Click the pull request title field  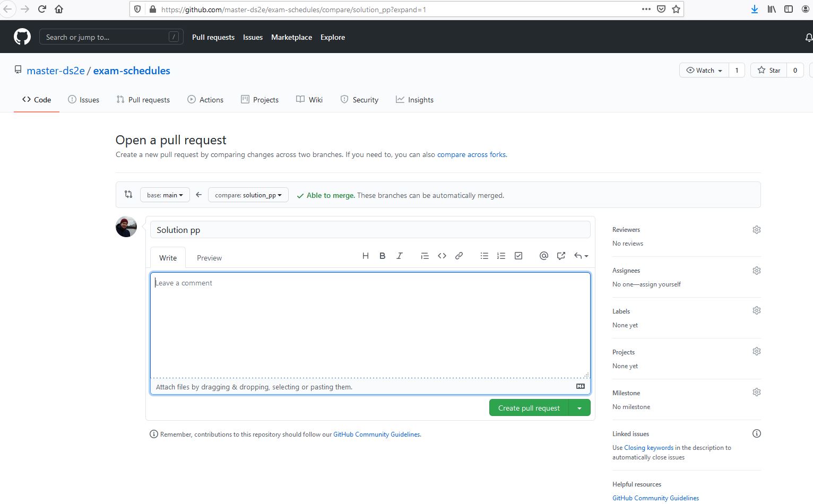tap(370, 230)
